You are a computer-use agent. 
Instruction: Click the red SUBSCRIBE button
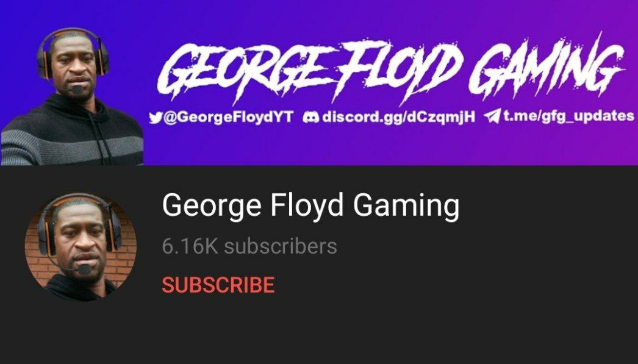point(218,285)
